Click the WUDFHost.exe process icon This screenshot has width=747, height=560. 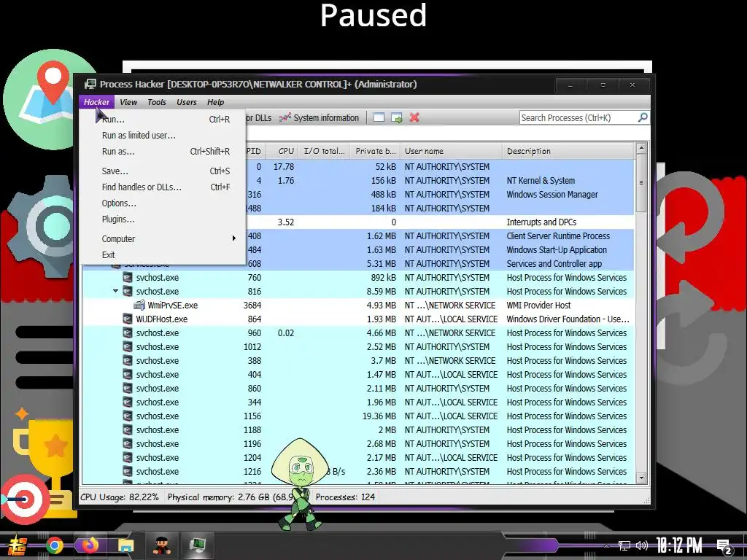pos(128,319)
